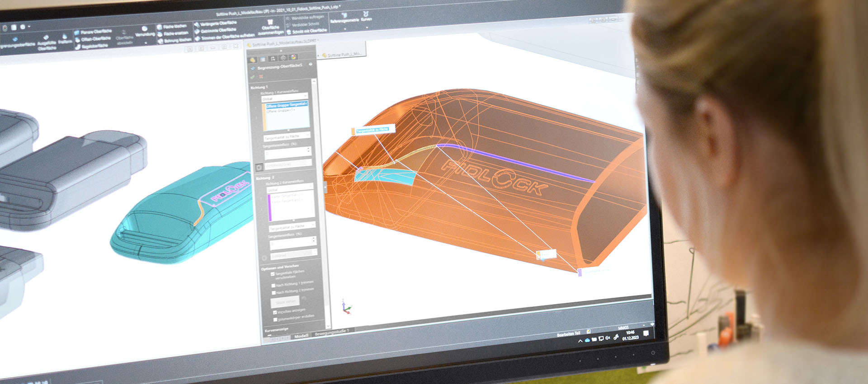The image size is (868, 384).
Task: Enable Nach Richtung 1 trimmen checkbox
Action: pyautogui.click(x=273, y=286)
